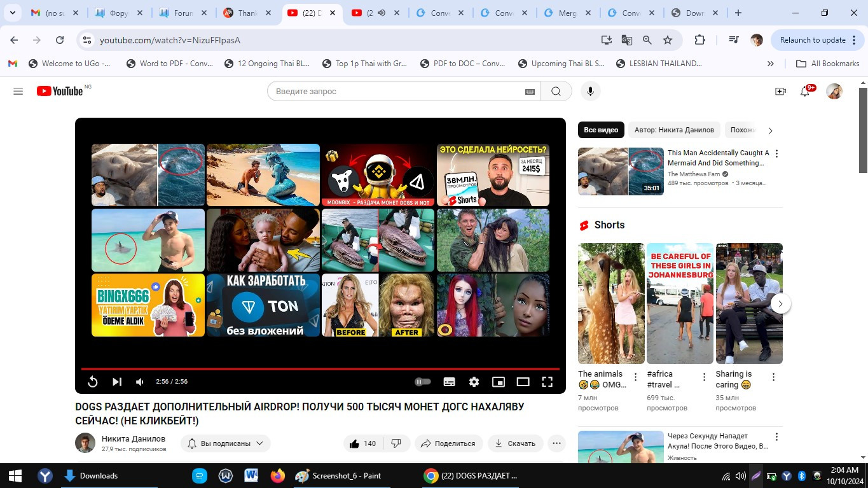Expand hidden bookmarks with the chevron
The height and width of the screenshot is (488, 868).
(x=771, y=63)
